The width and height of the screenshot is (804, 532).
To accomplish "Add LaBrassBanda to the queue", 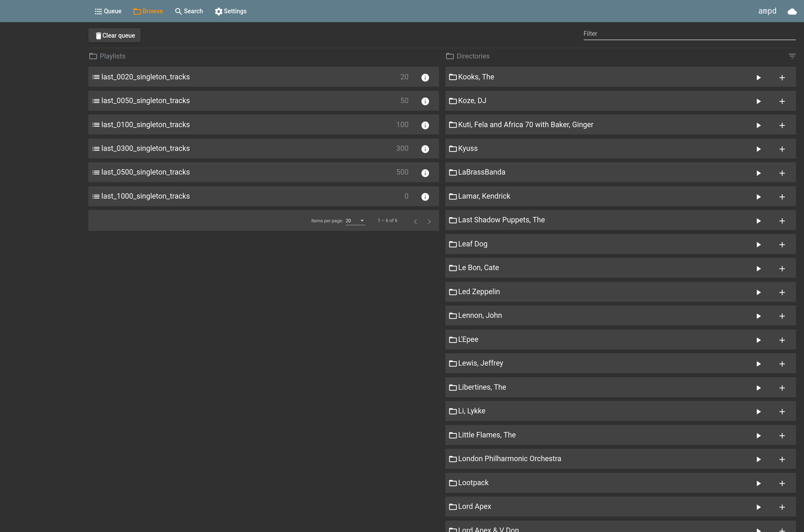I will pos(782,173).
